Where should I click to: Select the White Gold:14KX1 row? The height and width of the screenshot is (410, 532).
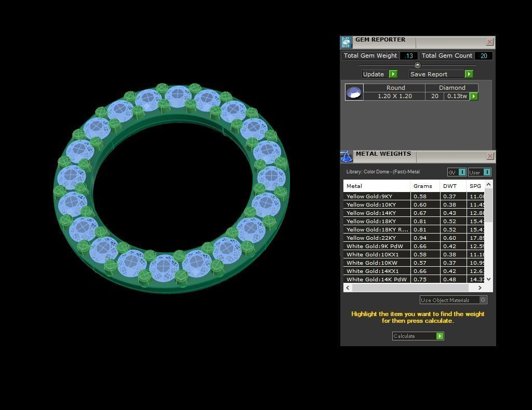tap(414, 271)
